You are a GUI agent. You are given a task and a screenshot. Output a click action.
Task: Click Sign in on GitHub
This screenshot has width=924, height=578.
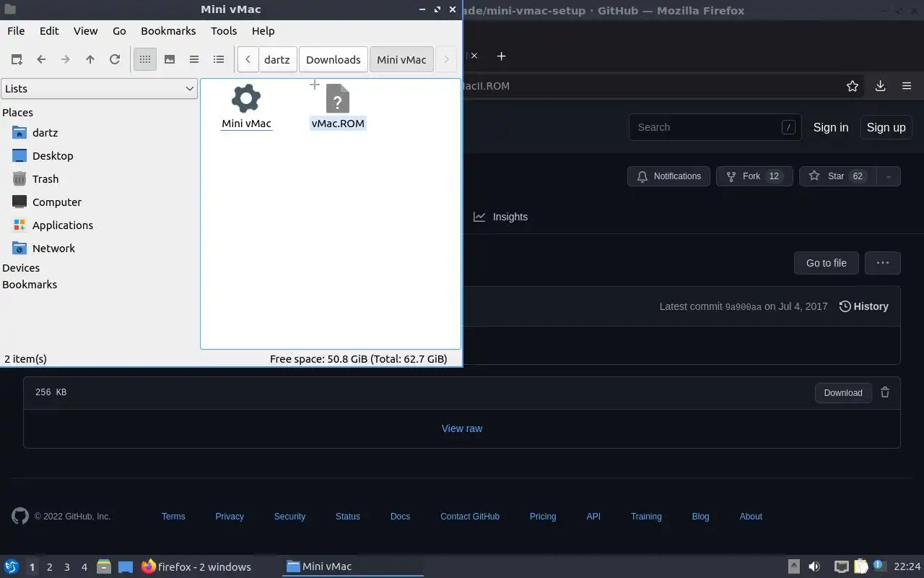pos(831,127)
